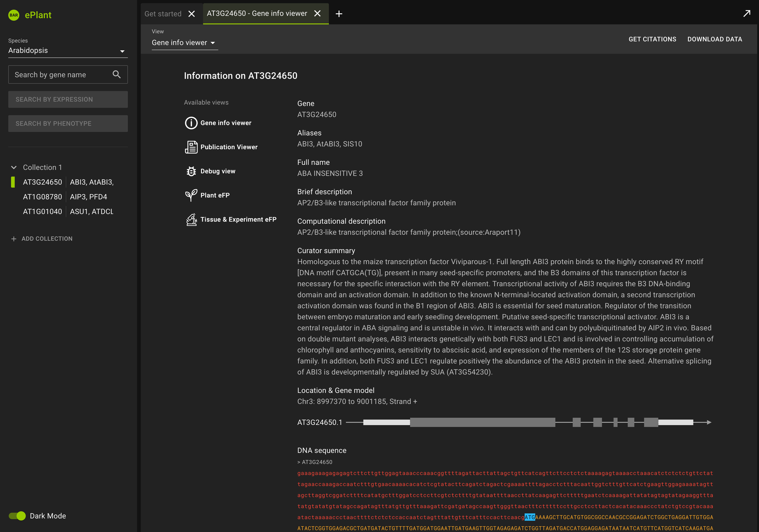Viewport: 759px width, 532px height.
Task: Close the AT3G24650 Gene info viewer tab
Action: (317, 14)
